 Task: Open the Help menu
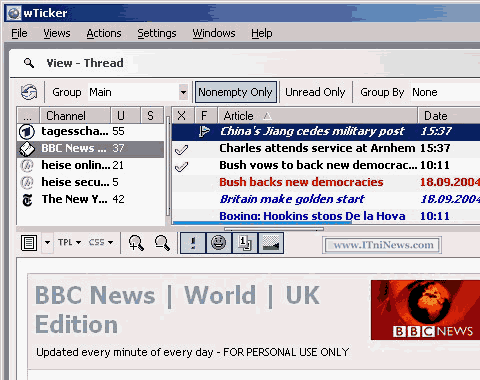pyautogui.click(x=262, y=33)
